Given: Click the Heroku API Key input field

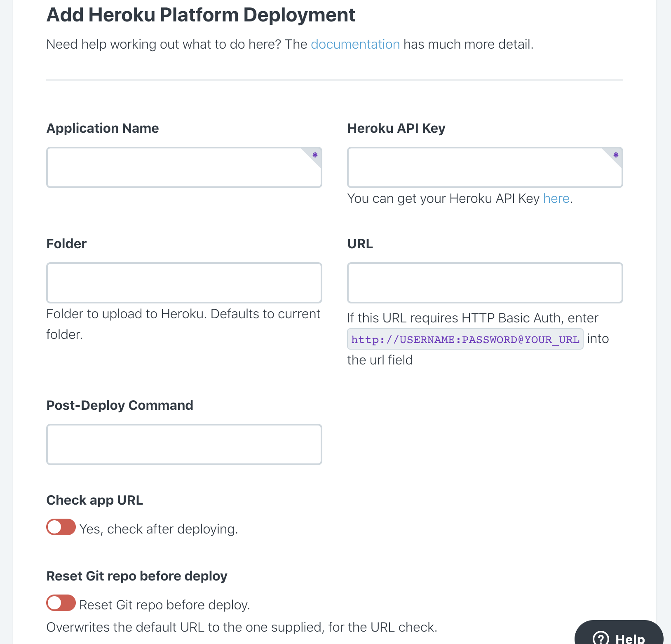Looking at the screenshot, I should pos(485,167).
